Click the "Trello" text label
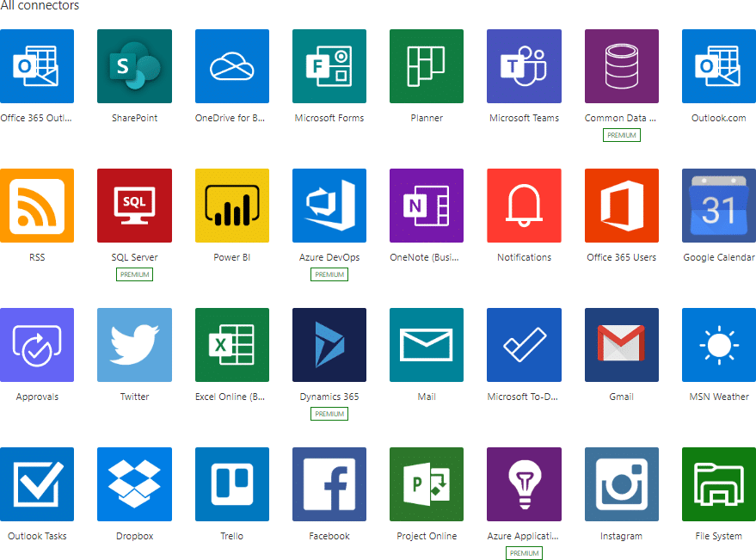This screenshot has height=560, width=756. [x=232, y=536]
